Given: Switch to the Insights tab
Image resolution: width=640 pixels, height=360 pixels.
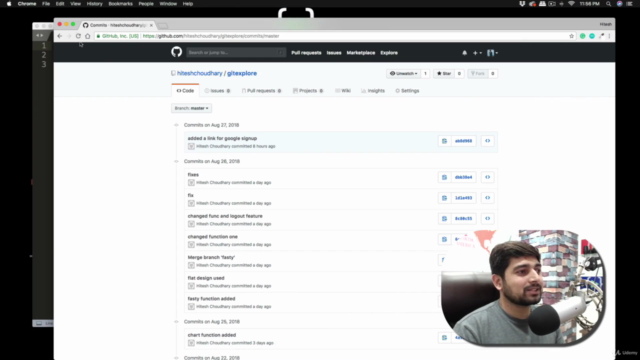Looking at the screenshot, I should [x=373, y=91].
